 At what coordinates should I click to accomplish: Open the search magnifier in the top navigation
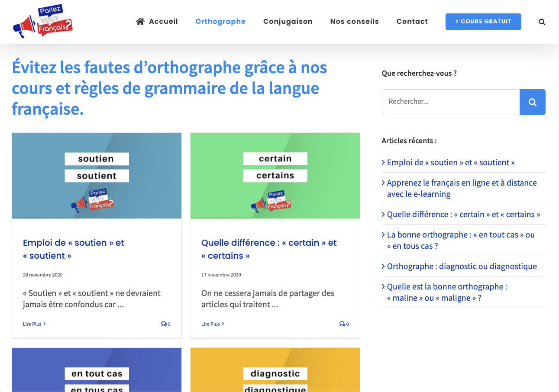(542, 21)
